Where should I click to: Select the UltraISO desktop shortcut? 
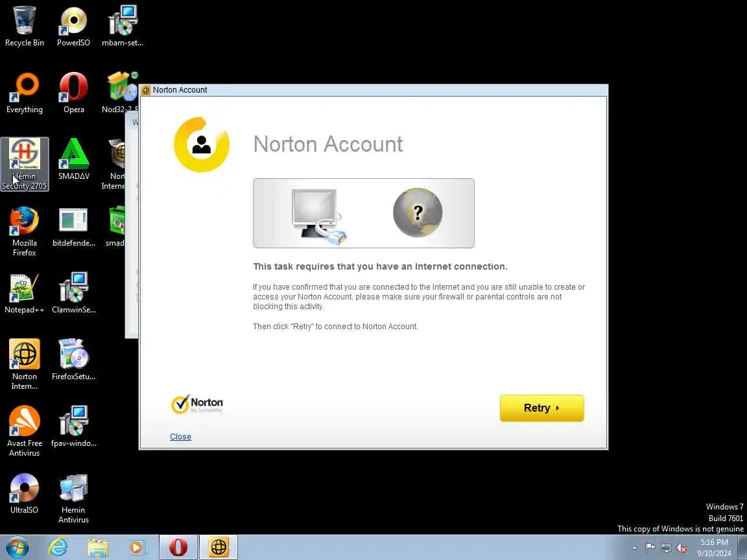[24, 494]
